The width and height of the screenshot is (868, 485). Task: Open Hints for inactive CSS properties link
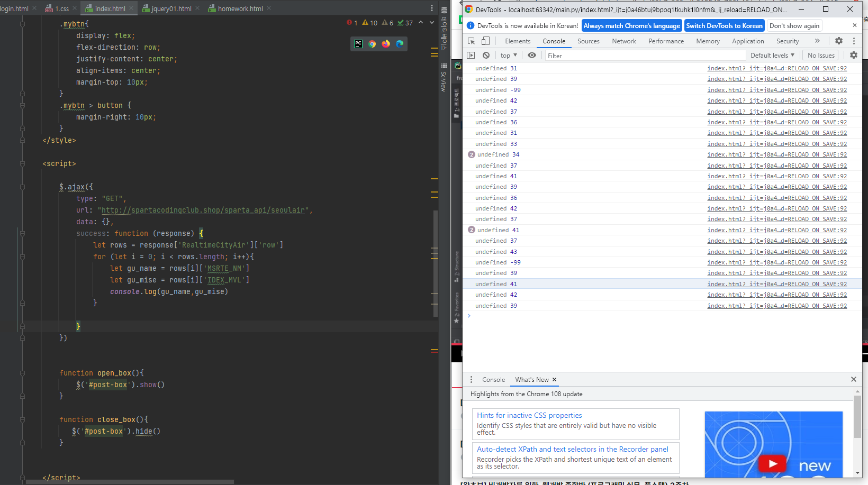click(x=529, y=415)
